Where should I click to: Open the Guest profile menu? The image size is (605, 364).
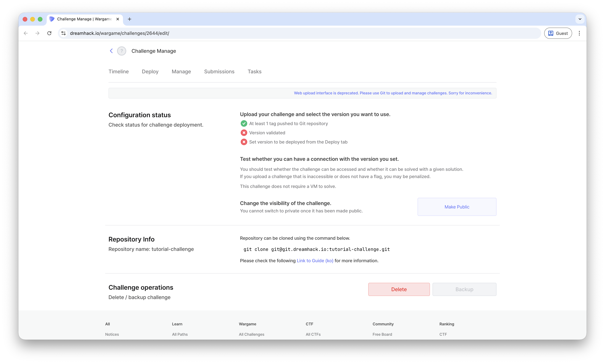pyautogui.click(x=558, y=33)
